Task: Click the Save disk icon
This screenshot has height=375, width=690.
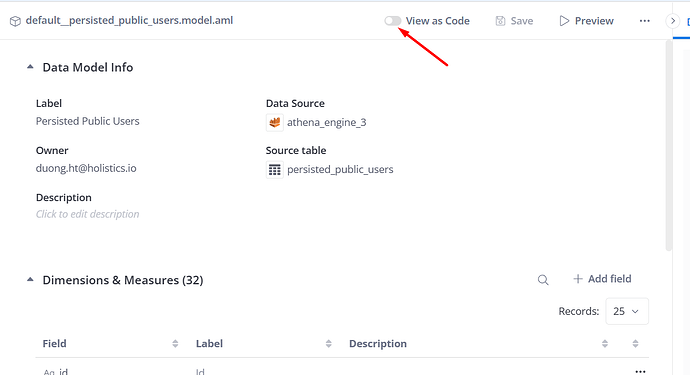Action: [500, 21]
